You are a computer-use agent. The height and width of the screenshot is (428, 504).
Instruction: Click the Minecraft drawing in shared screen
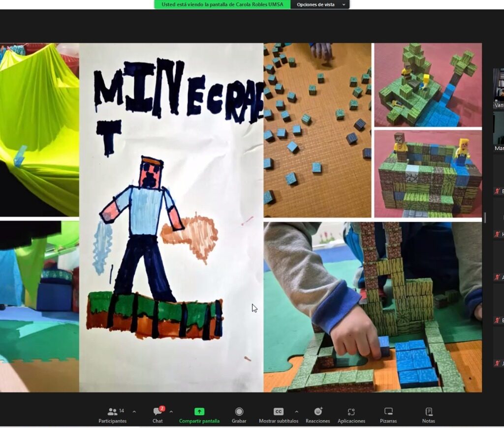pyautogui.click(x=171, y=216)
